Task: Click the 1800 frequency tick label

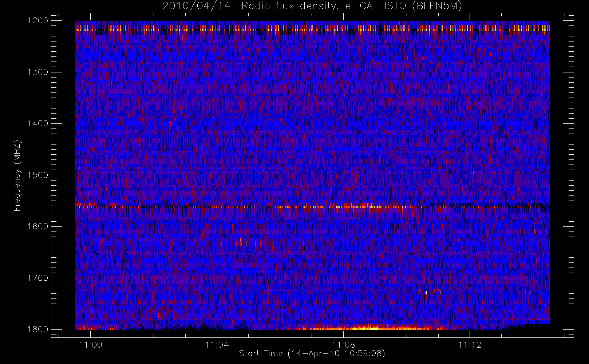Action: [38, 329]
